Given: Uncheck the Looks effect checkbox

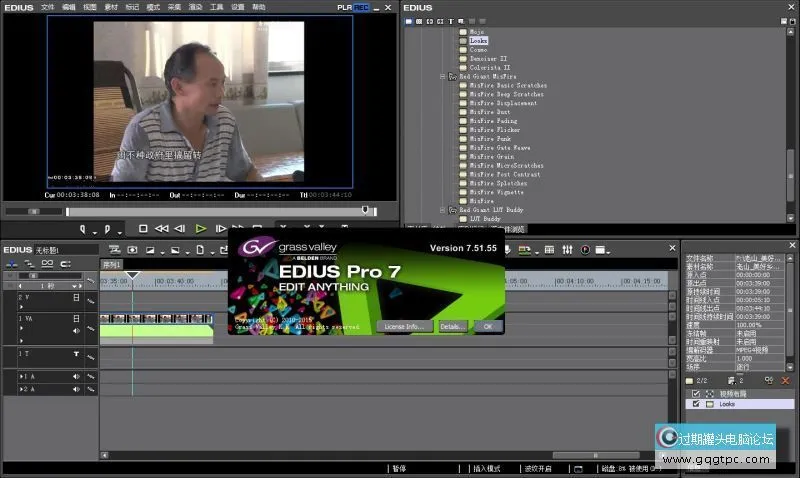Looking at the screenshot, I should 697,405.
